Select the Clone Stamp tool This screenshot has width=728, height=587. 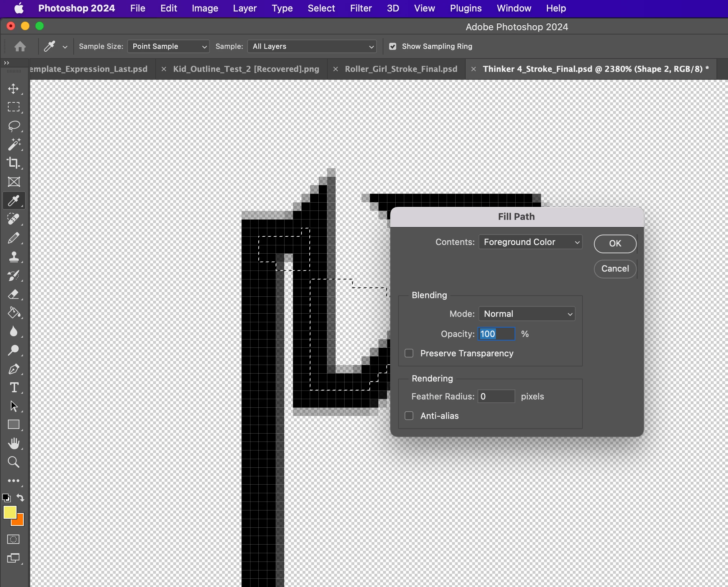pos(14,256)
